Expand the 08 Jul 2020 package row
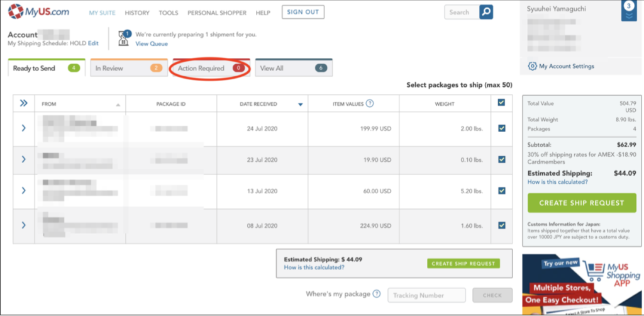The image size is (644, 316). tap(23, 225)
